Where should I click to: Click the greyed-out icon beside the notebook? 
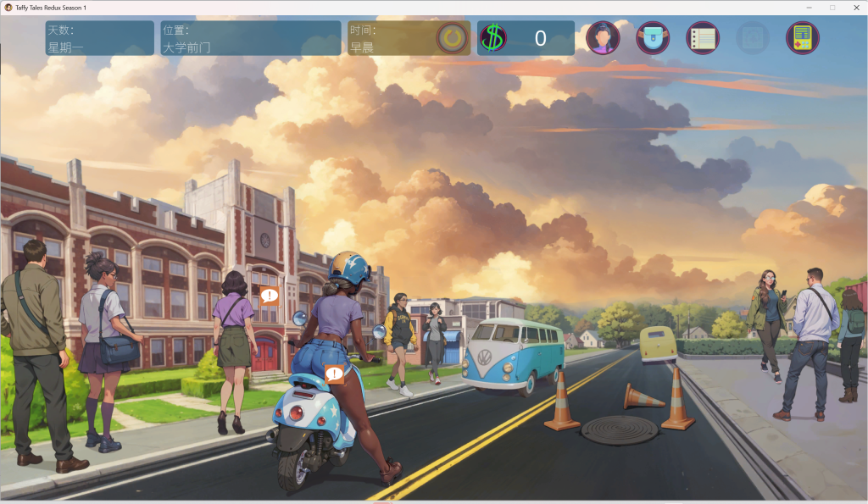(x=752, y=38)
